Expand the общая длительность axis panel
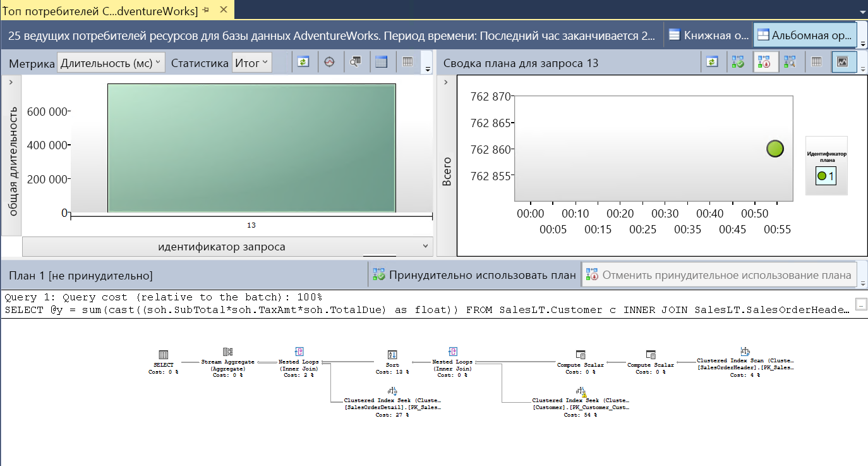The height and width of the screenshot is (466, 868). 11,82
